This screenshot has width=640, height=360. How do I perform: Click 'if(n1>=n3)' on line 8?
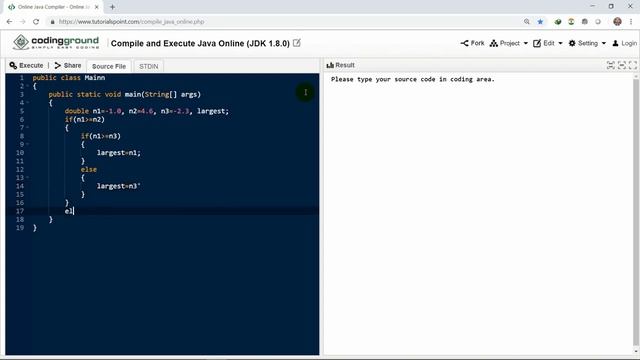tap(100, 136)
